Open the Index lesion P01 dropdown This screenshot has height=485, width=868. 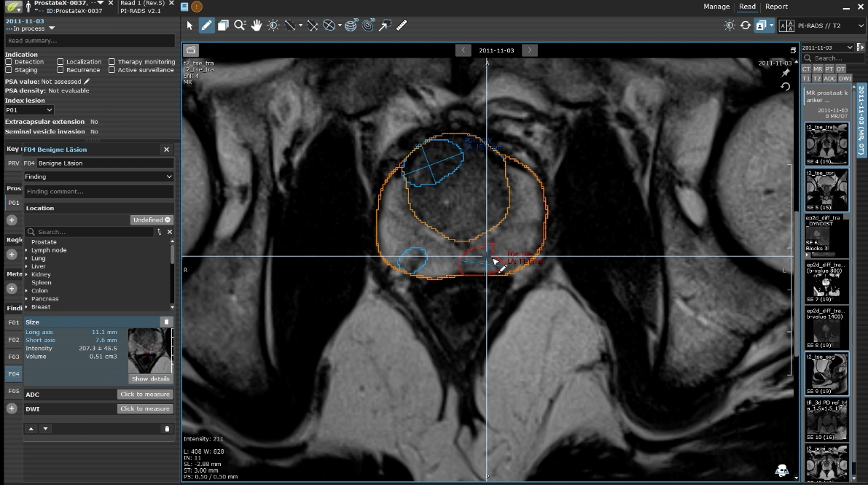29,109
